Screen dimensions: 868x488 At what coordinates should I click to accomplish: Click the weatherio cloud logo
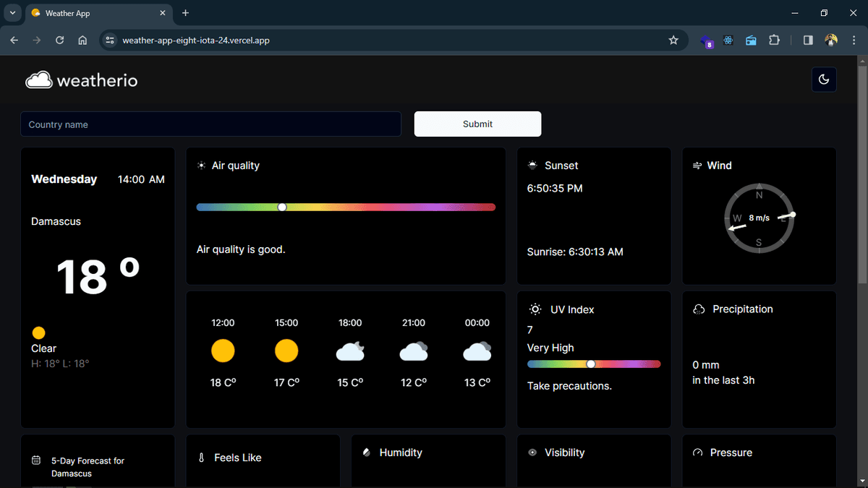pyautogui.click(x=40, y=80)
